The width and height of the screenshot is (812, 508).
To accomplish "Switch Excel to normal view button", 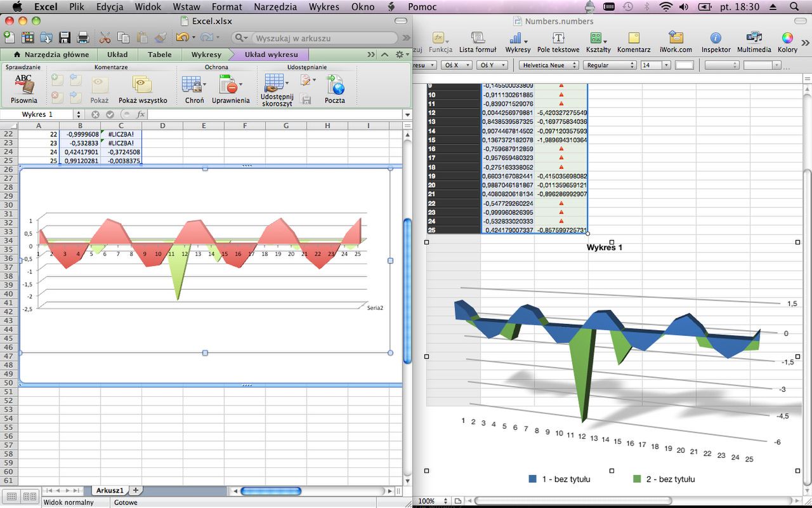I will 11,496.
